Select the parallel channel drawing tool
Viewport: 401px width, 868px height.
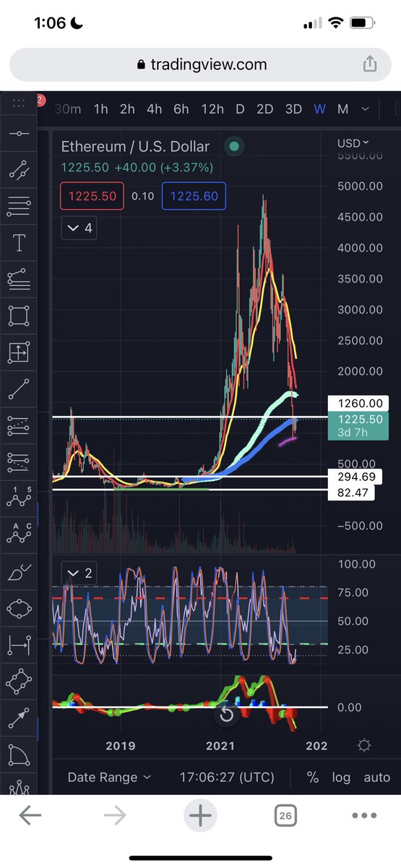pyautogui.click(x=19, y=171)
